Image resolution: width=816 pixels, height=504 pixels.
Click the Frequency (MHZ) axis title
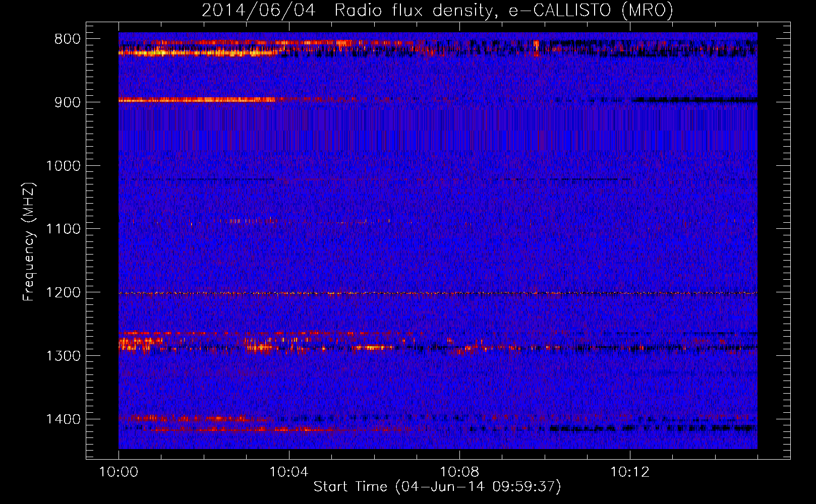click(29, 242)
